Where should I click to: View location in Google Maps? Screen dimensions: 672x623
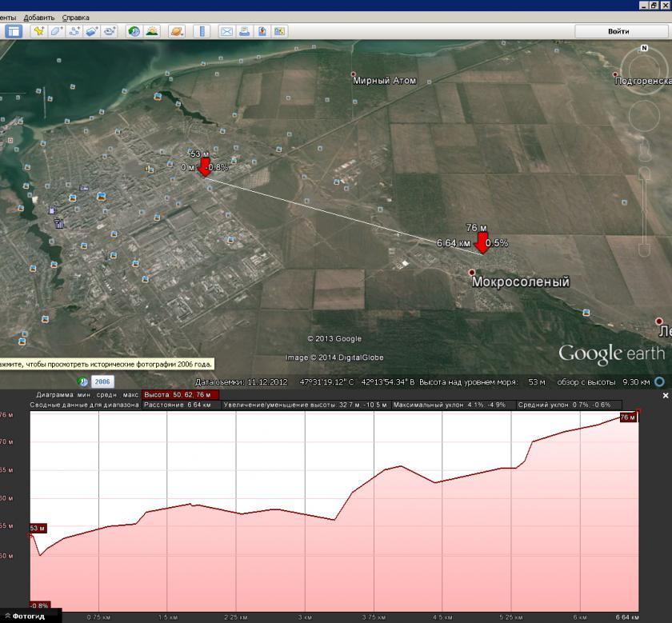pos(279,31)
